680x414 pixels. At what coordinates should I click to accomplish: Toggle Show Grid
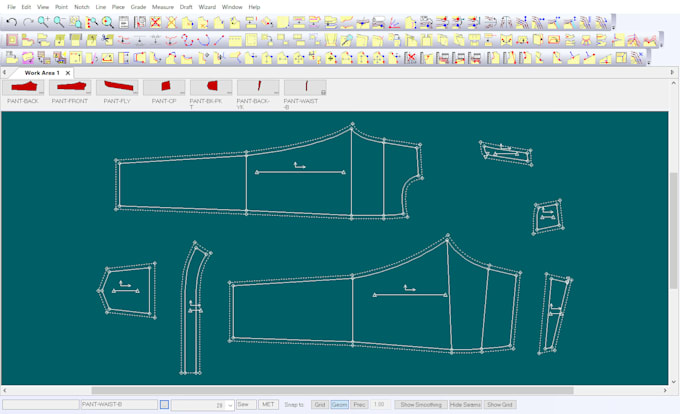coord(500,404)
